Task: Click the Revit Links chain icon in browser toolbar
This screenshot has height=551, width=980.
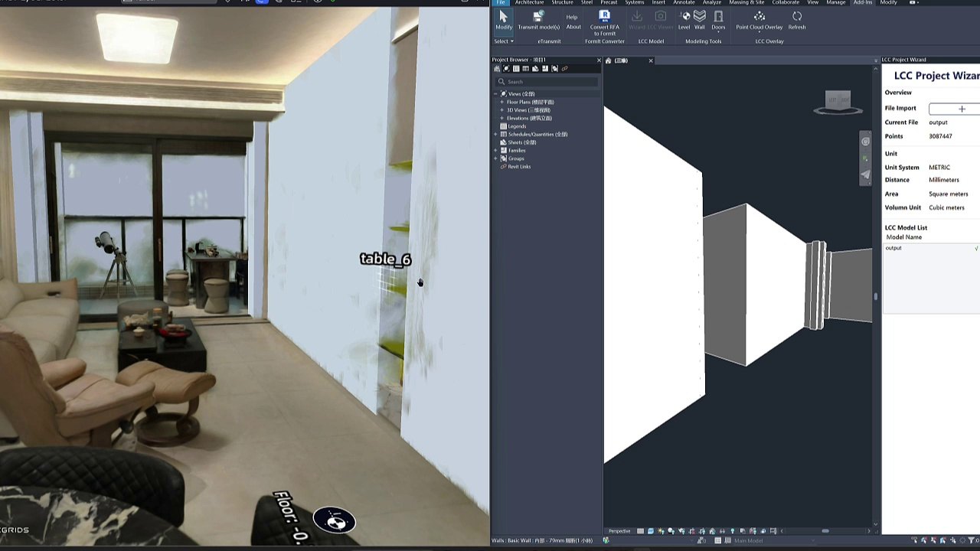Action: tap(565, 69)
